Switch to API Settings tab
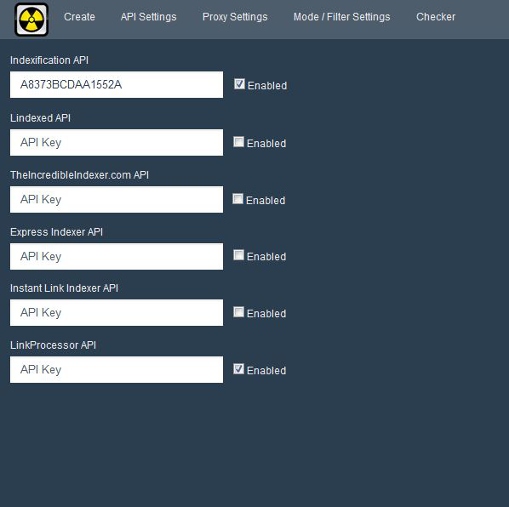This screenshot has width=509, height=507. 148,17
